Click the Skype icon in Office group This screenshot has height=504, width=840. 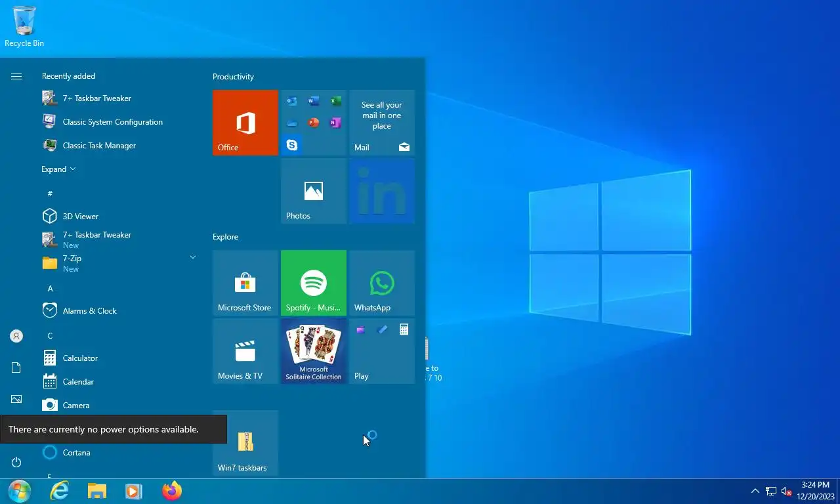pyautogui.click(x=292, y=145)
